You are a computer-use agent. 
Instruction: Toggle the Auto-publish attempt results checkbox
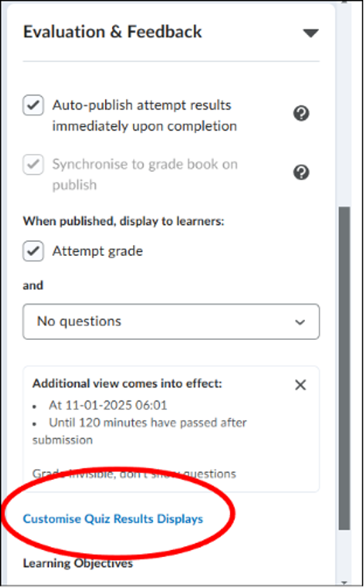33,105
